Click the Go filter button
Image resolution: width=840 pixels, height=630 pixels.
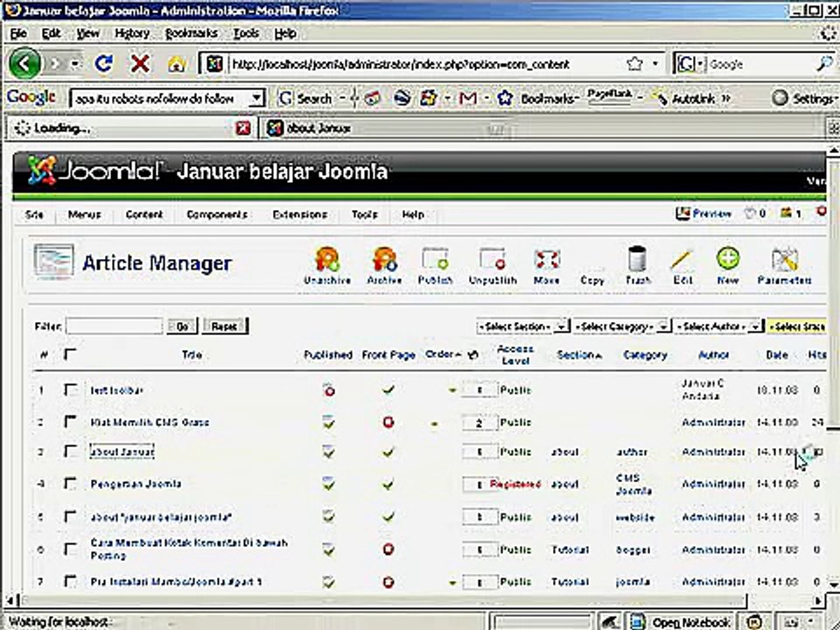point(182,326)
